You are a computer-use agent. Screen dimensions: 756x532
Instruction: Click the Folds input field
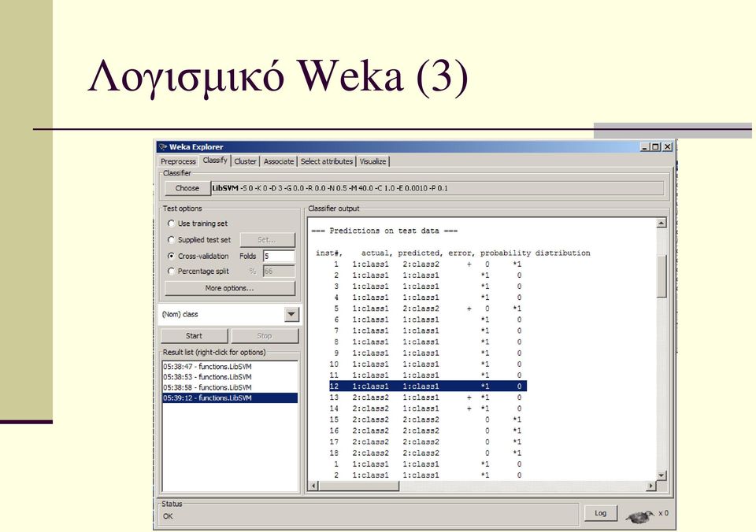[279, 257]
